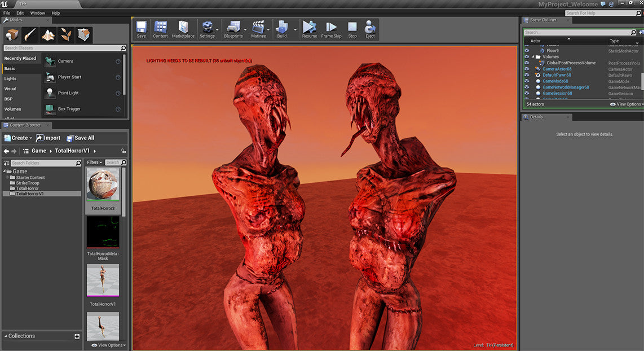Screen dimensions: 644x351
Task: Open the Settings dropdown arrow
Action: click(217, 29)
